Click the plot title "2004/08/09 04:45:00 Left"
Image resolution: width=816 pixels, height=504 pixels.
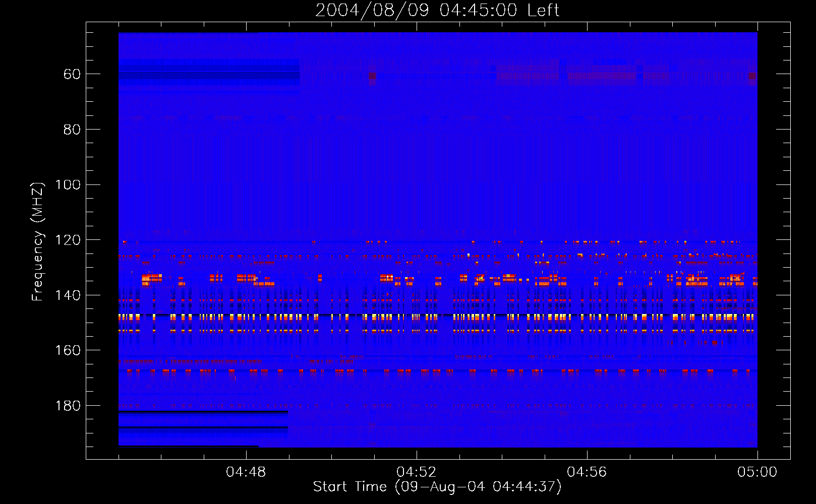click(437, 10)
